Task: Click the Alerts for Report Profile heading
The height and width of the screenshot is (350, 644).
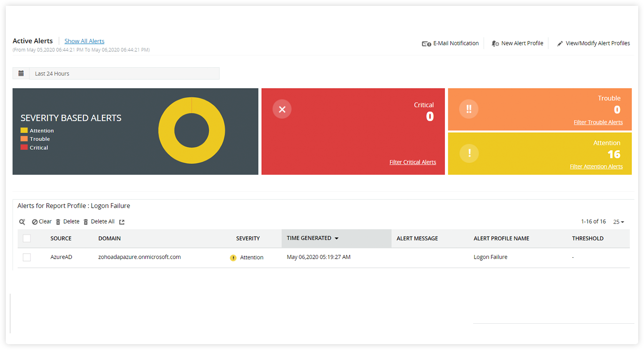Action: tap(74, 206)
